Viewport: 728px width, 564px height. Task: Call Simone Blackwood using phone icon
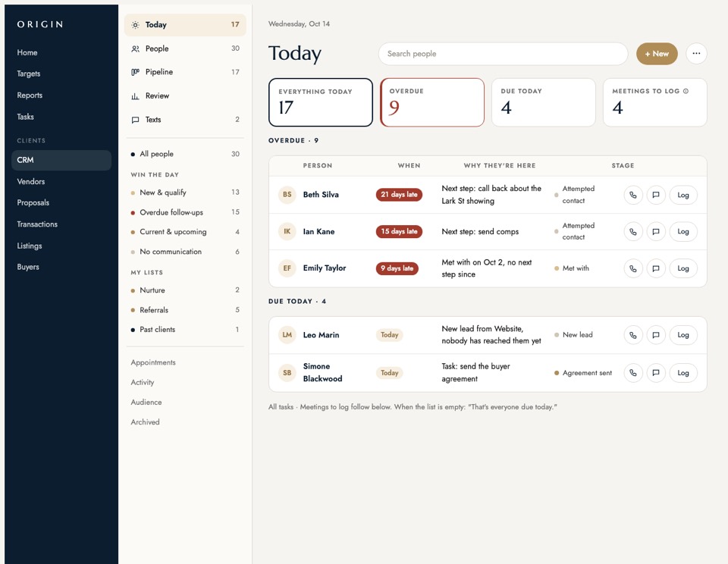(x=632, y=373)
